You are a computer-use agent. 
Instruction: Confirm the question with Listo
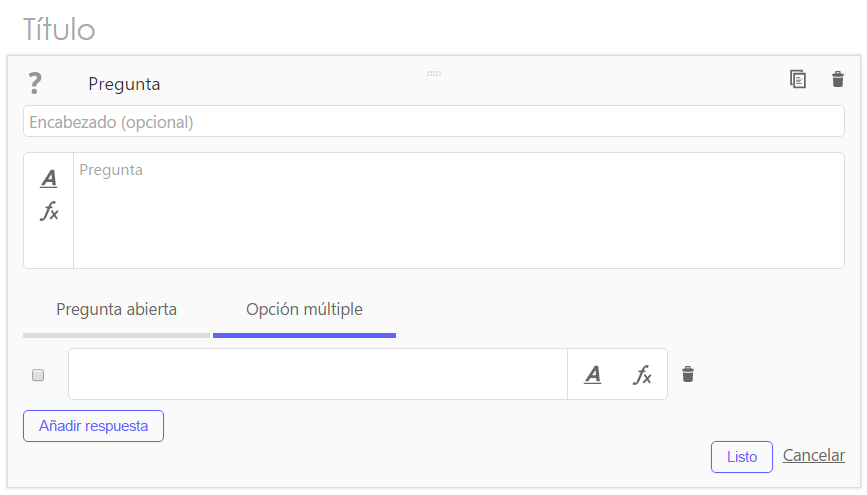741,457
